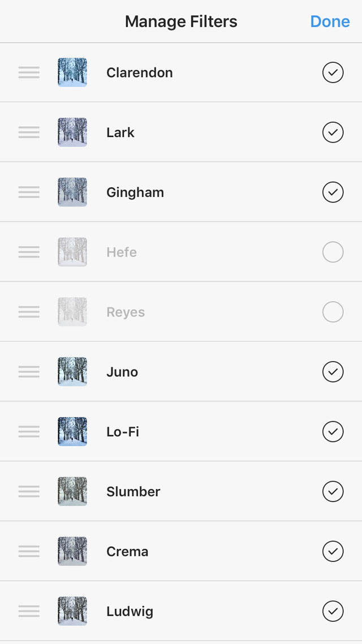Disable the Gingham filter checkmark
This screenshot has width=362, height=644.
333,192
